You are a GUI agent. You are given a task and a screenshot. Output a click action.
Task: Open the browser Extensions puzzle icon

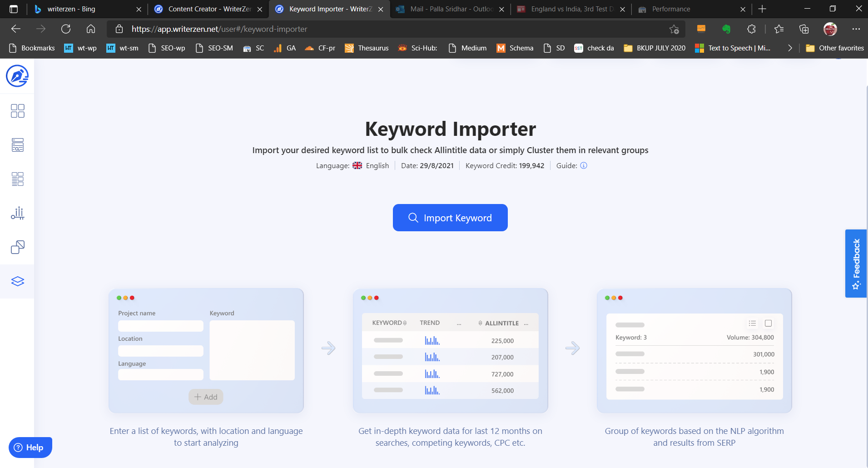pos(751,29)
